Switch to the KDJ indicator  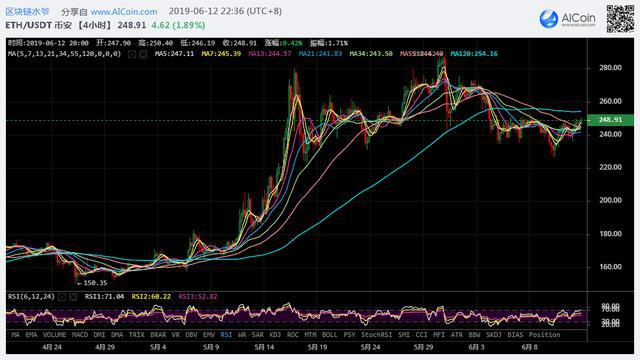[x=275, y=335]
